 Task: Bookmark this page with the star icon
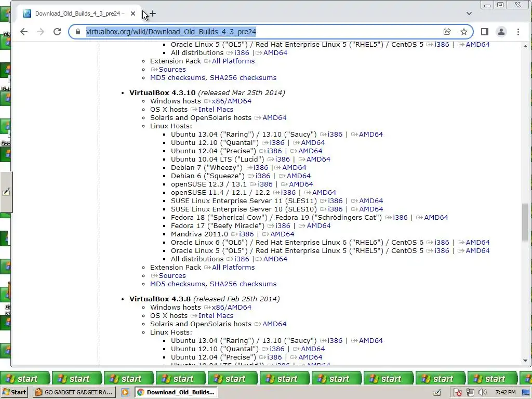464,32
